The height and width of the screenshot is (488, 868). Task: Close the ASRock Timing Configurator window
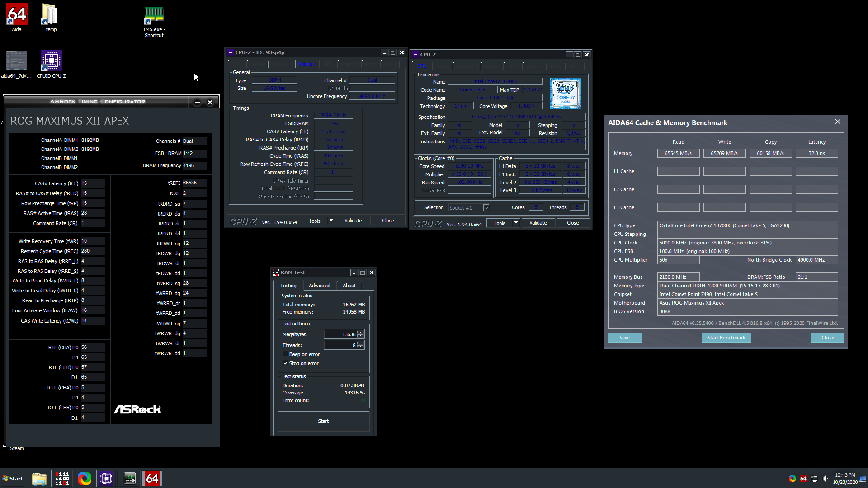coord(210,103)
